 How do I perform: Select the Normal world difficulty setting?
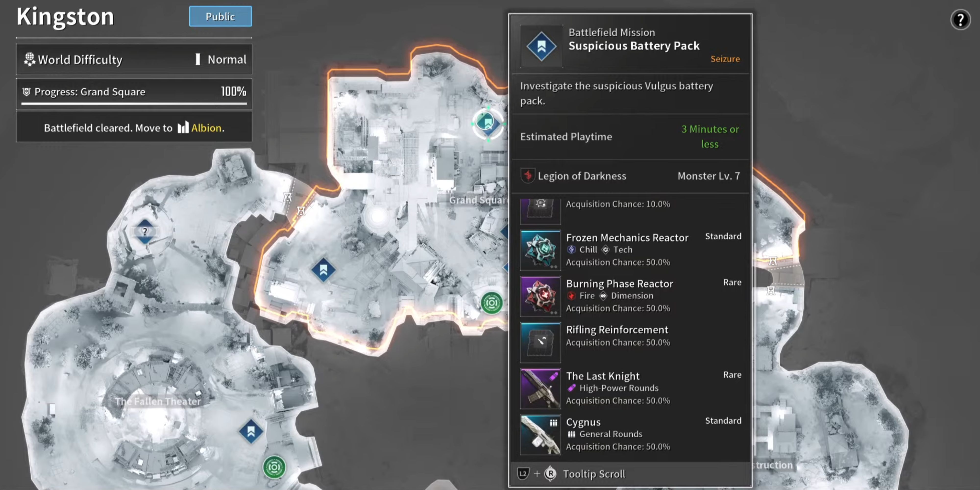coord(227,59)
